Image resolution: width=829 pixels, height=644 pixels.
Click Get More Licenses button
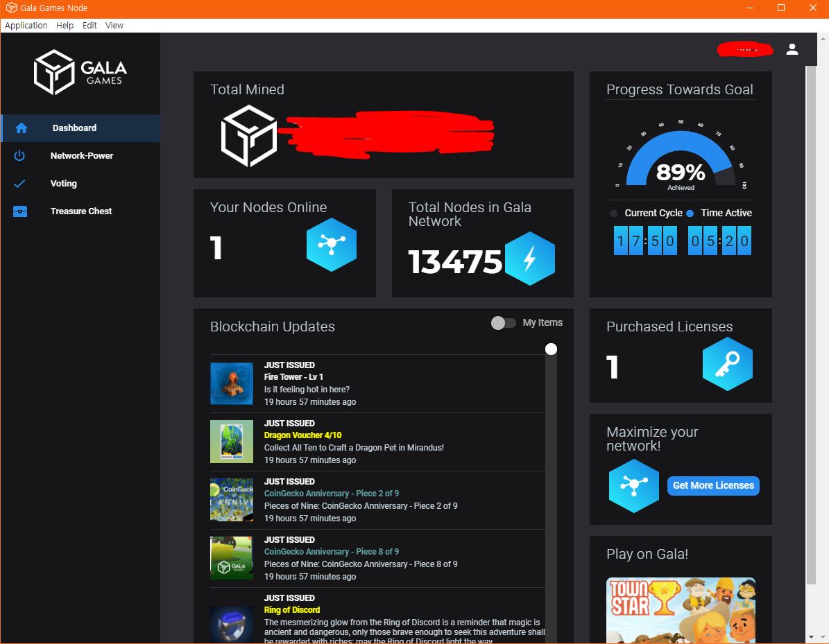713,485
